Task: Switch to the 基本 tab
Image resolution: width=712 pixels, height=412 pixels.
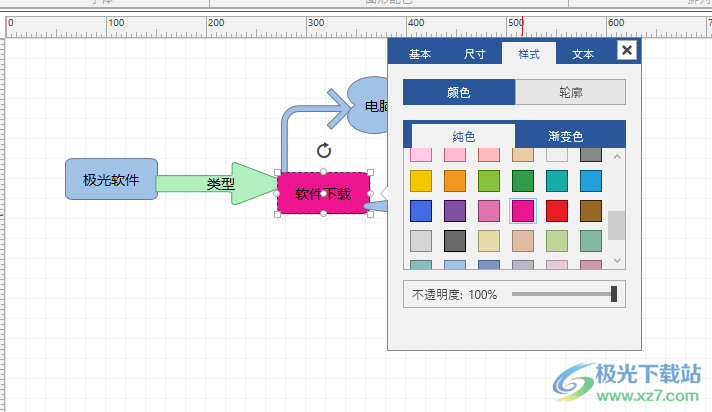Action: coord(420,54)
